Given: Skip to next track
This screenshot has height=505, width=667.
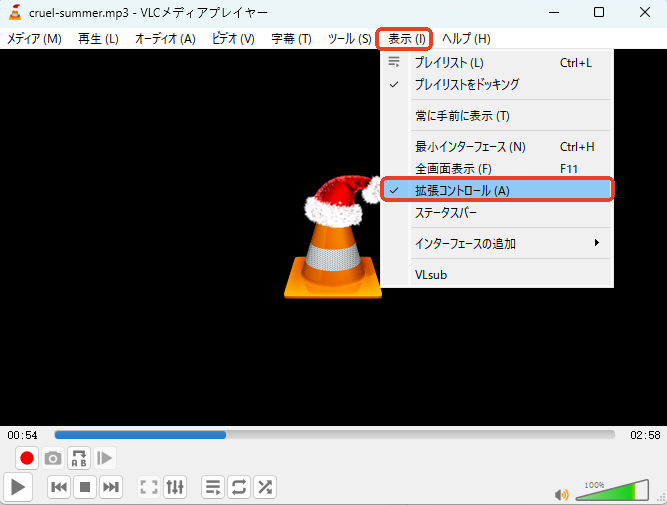Looking at the screenshot, I should click(x=111, y=487).
